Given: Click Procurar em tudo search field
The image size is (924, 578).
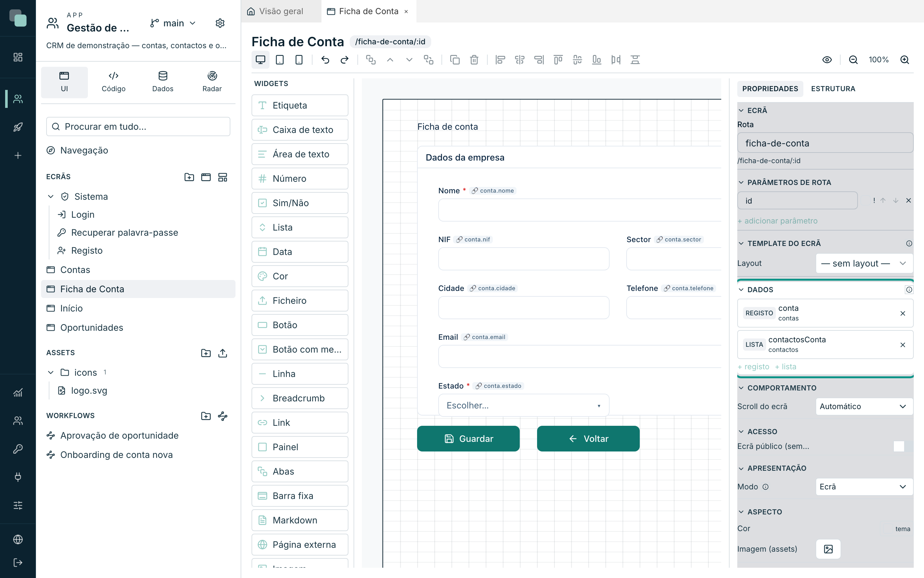Looking at the screenshot, I should [138, 127].
